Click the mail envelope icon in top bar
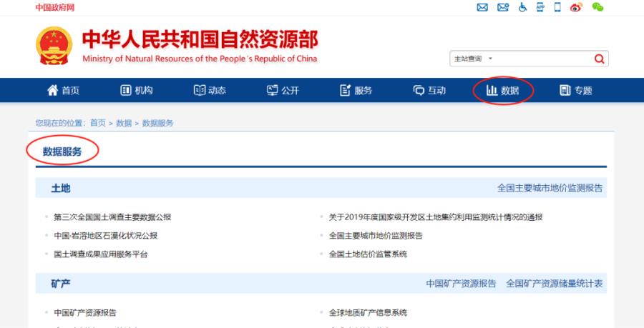Image resolution: width=644 pixels, height=328 pixels. pyautogui.click(x=482, y=7)
